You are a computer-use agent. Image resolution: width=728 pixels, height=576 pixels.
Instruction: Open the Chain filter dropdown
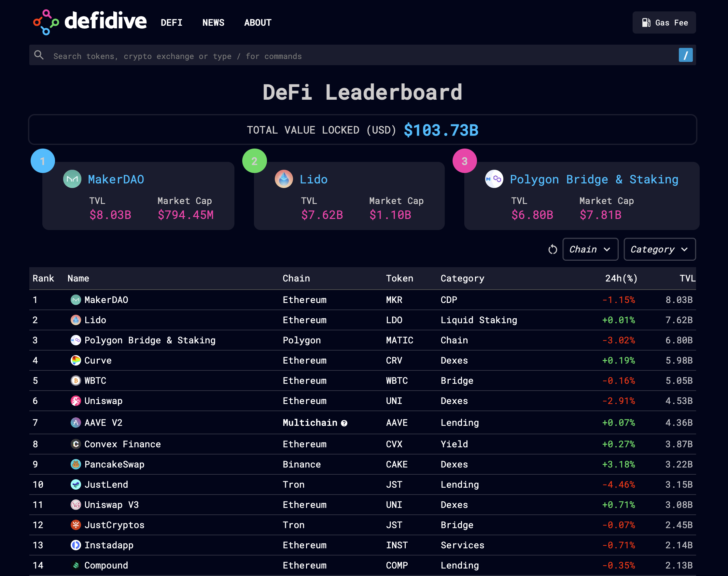591,249
